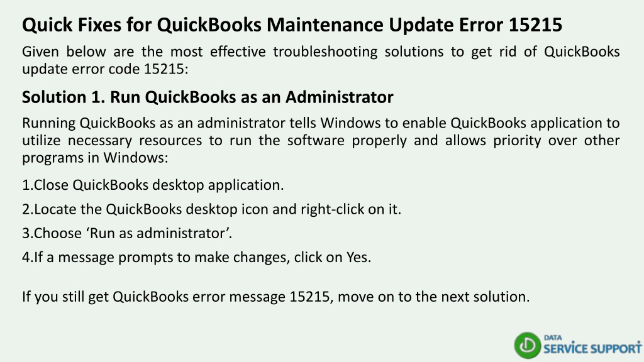Click 'troubleshooting solutions' in the intro paragraph
Viewport: 644px width, 362px height.
pyautogui.click(x=358, y=52)
